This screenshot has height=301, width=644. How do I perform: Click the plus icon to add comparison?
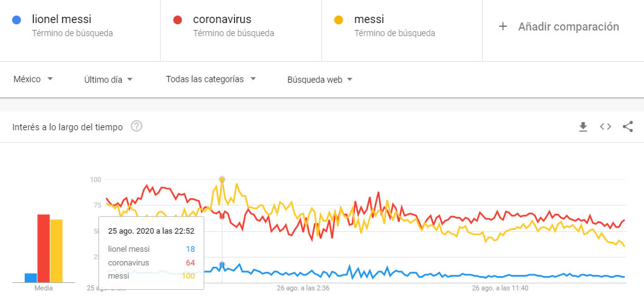coord(502,27)
